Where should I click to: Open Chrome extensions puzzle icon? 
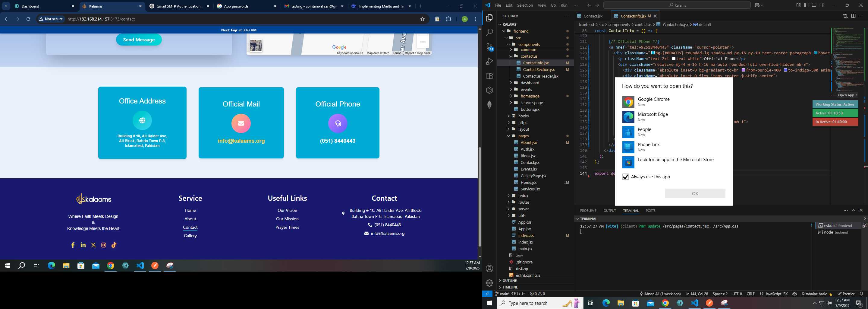pyautogui.click(x=448, y=19)
